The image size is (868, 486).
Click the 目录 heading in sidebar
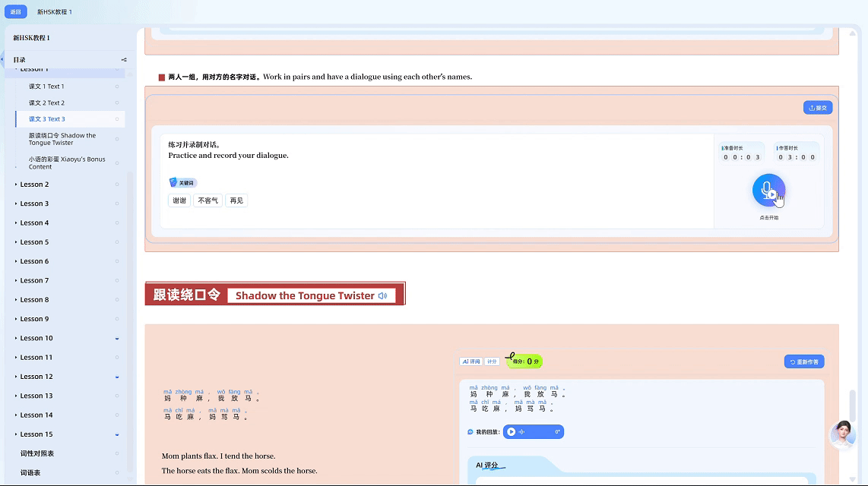click(x=19, y=60)
